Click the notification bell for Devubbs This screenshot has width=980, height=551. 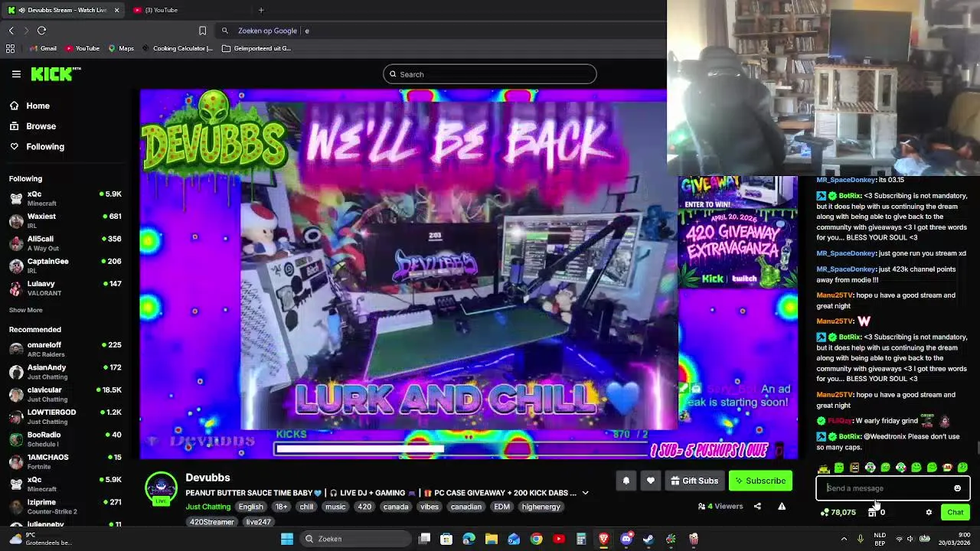(626, 481)
